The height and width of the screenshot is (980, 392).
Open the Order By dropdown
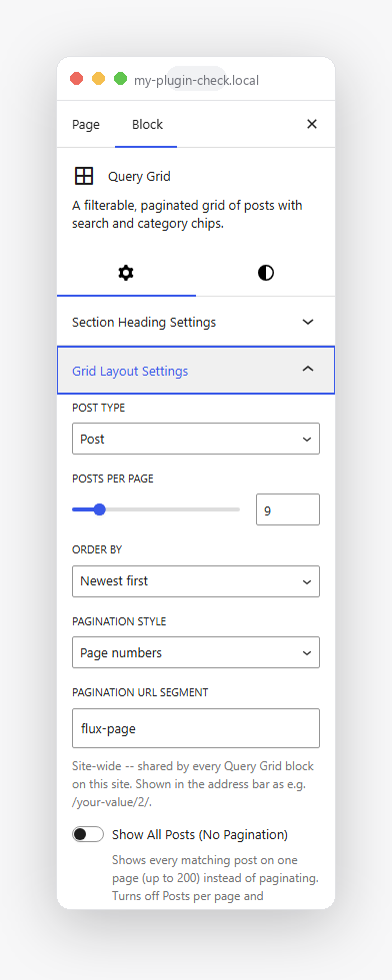tap(196, 581)
